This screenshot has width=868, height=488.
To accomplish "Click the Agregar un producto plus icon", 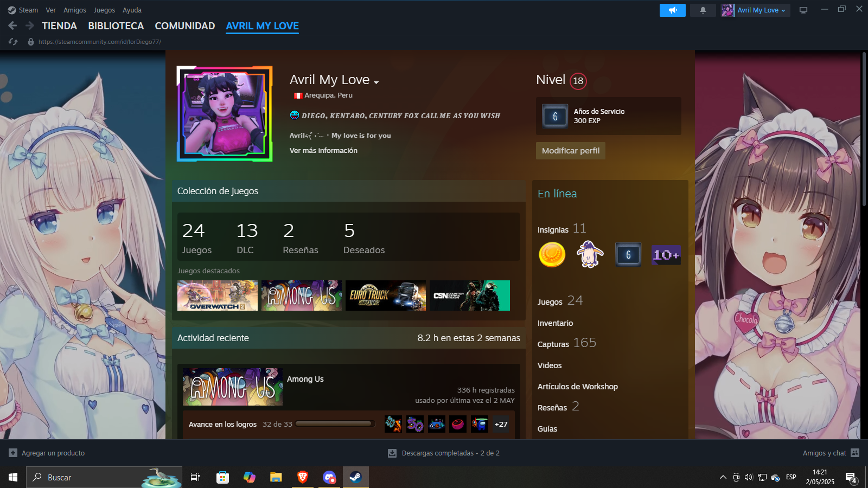I will 13,453.
